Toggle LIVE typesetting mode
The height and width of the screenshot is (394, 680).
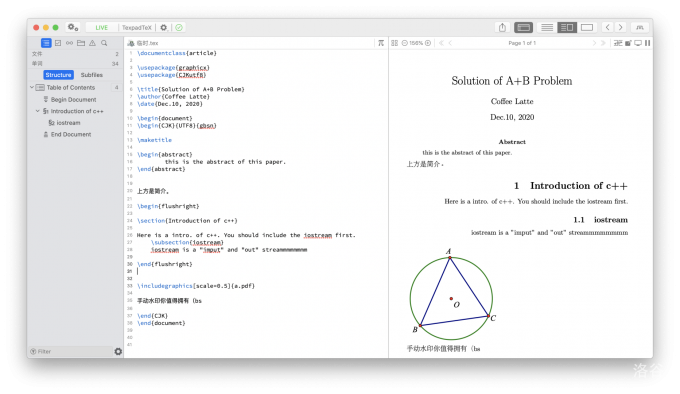[x=101, y=28]
